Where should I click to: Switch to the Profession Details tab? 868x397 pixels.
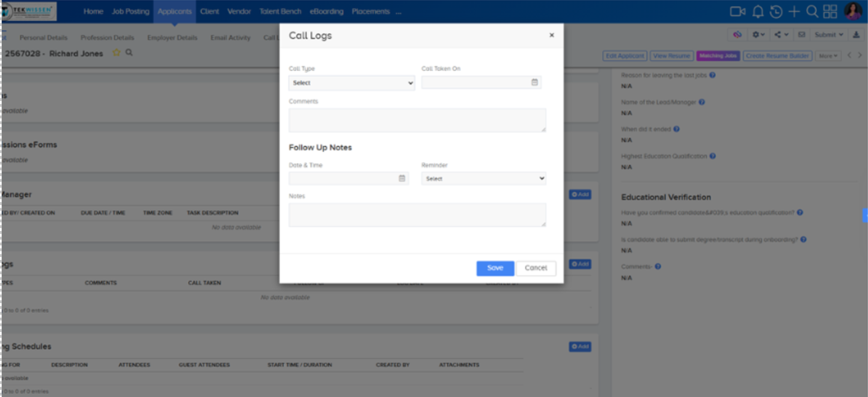[x=107, y=38]
